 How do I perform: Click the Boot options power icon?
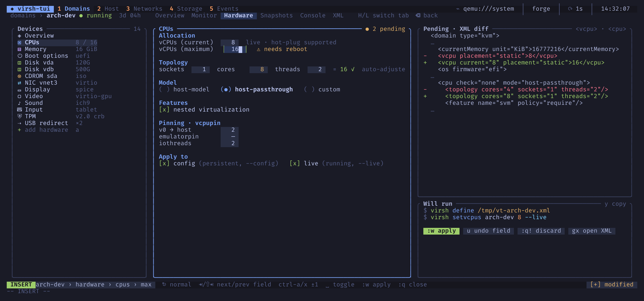pos(20,56)
